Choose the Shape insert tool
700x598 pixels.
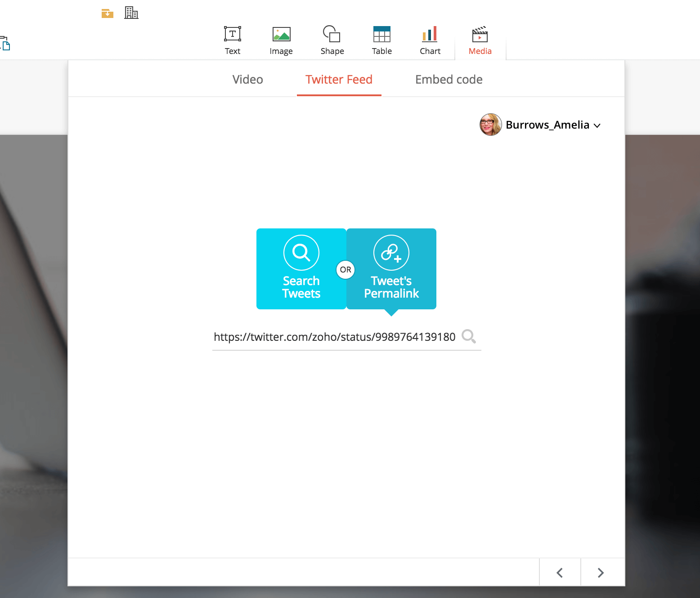coord(332,40)
